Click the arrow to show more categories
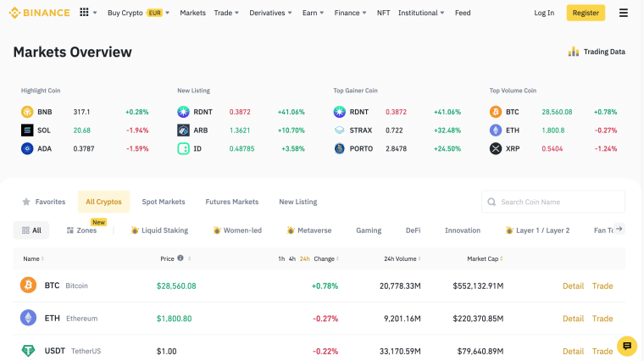The width and height of the screenshot is (644, 361). (x=619, y=229)
